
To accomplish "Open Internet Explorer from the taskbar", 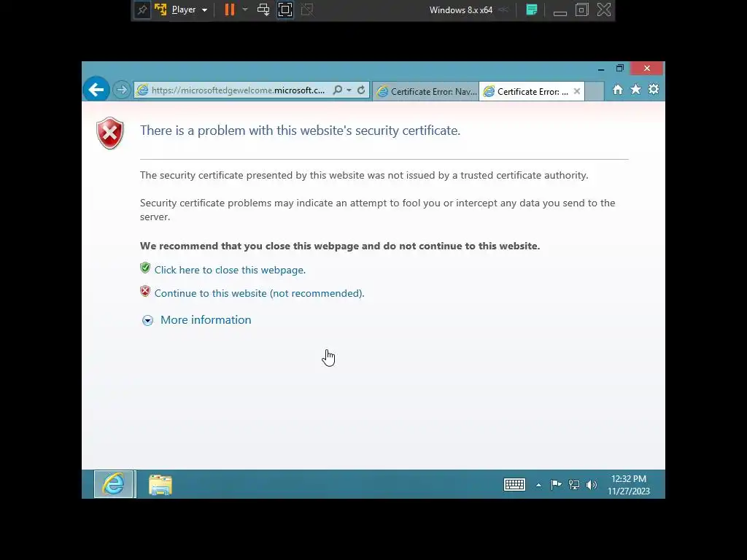I will [113, 484].
